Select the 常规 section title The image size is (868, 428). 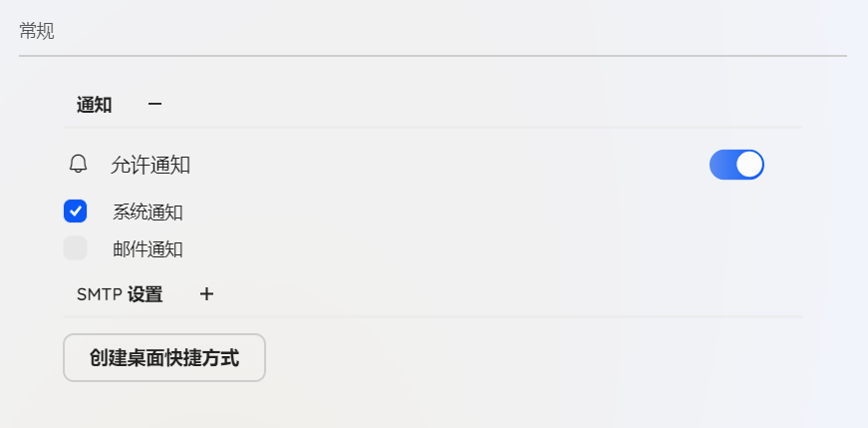[37, 31]
